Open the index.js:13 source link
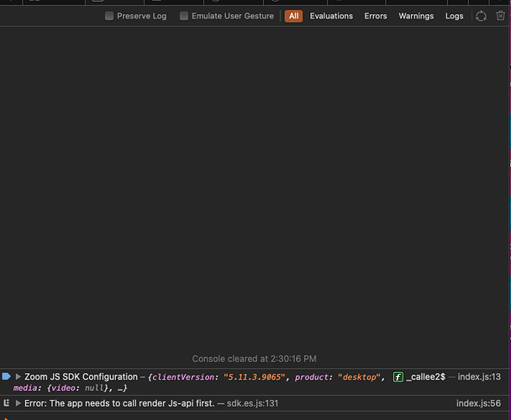 coord(479,376)
